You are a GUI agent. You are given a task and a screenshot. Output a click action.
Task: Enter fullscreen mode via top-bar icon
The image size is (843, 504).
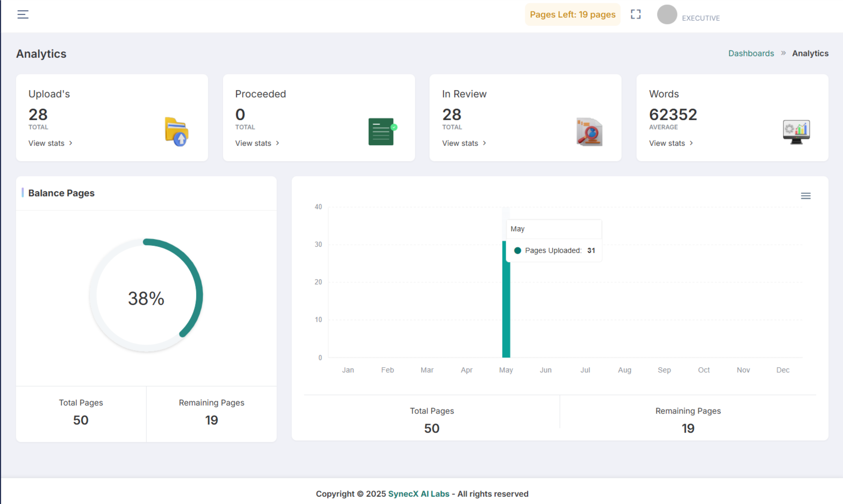[635, 14]
